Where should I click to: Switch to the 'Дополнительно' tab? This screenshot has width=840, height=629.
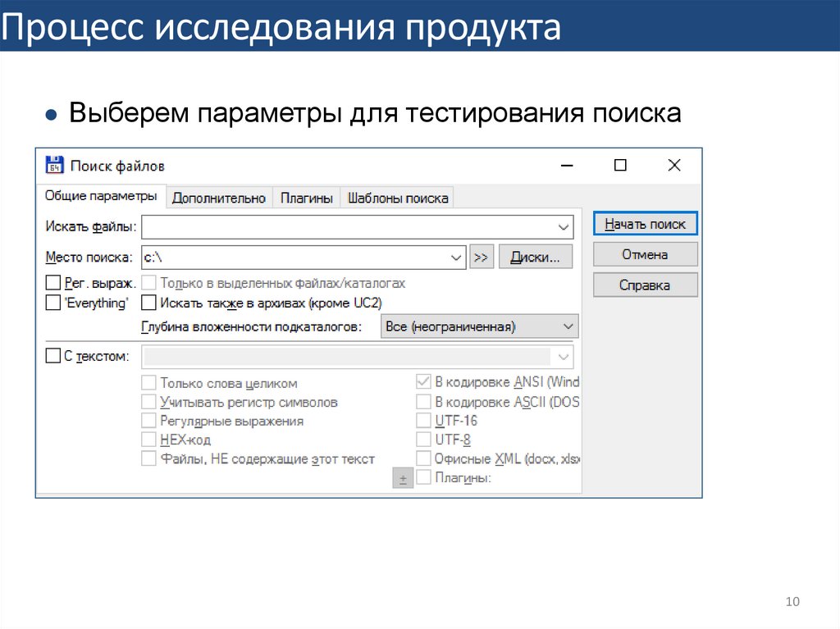click(x=218, y=198)
